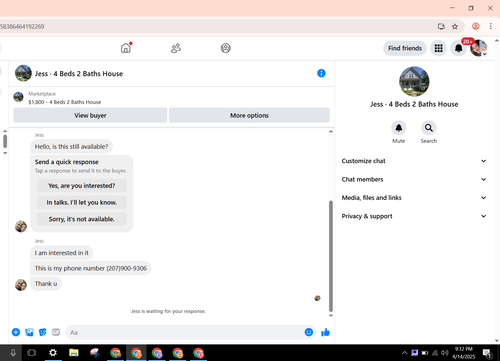Screen dimensions: 500x361
Task: Choose a GIF icon in composer
Action: tap(56, 332)
